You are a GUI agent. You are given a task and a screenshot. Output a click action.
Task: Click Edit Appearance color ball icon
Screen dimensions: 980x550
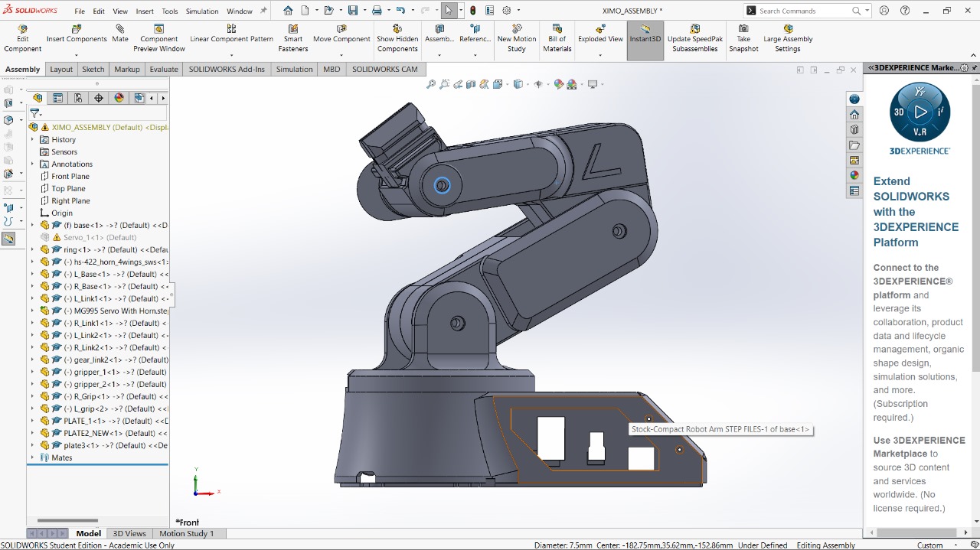[x=559, y=84]
